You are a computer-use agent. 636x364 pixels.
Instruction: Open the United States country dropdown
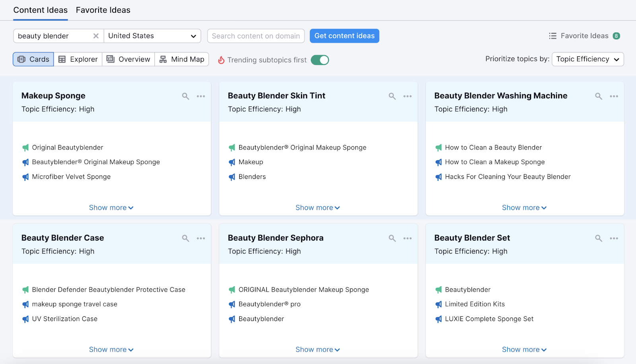(152, 36)
